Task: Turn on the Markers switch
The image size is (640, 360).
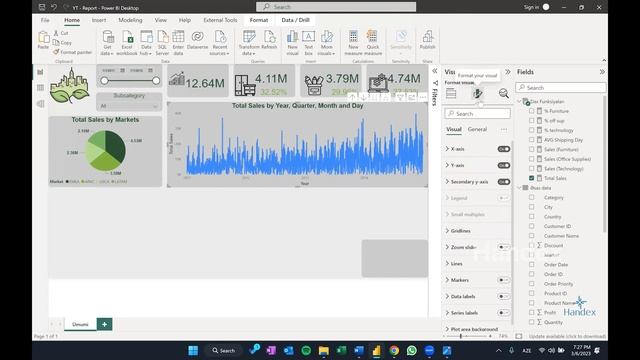Action: point(503,280)
